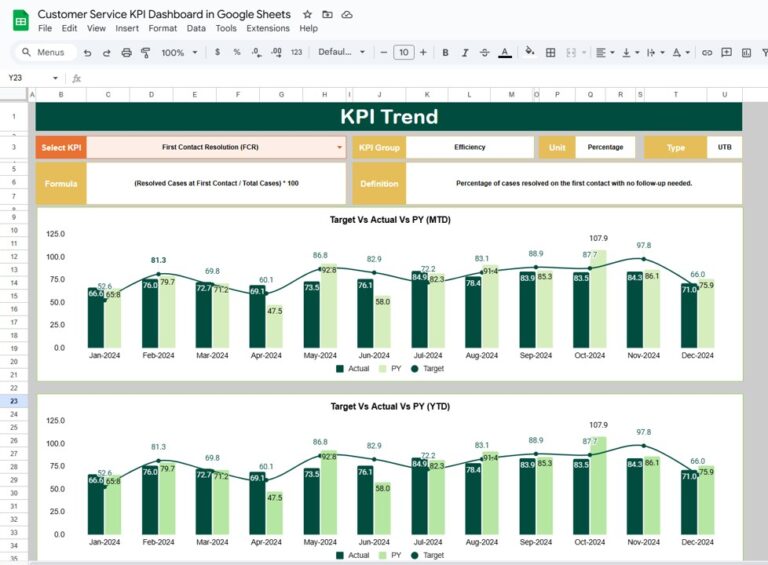The image size is (768, 565).
Task: Open the Insert menu
Action: [127, 28]
